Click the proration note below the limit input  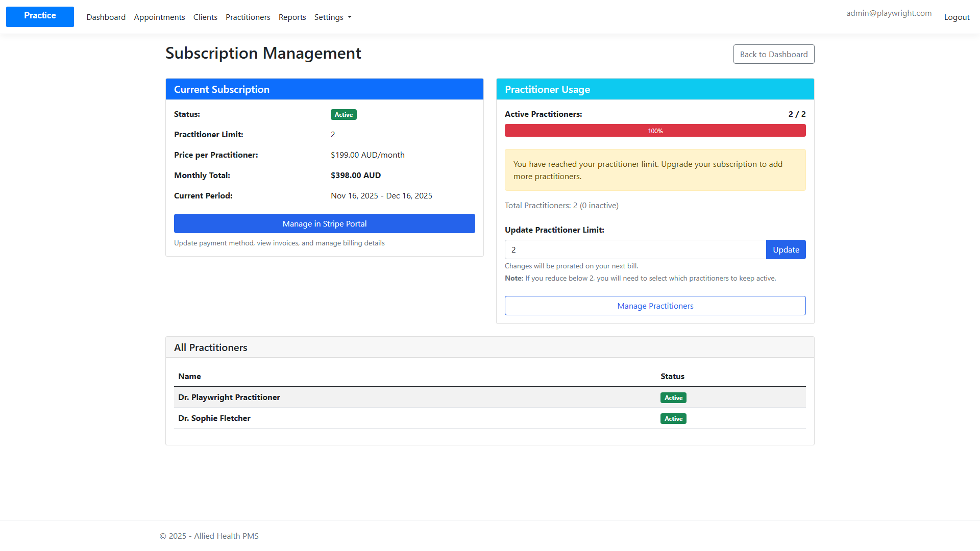point(572,266)
